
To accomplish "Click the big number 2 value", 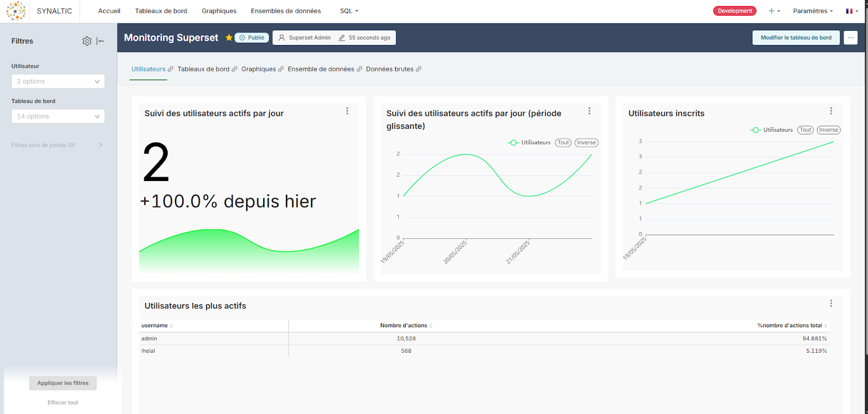I will pos(156,163).
